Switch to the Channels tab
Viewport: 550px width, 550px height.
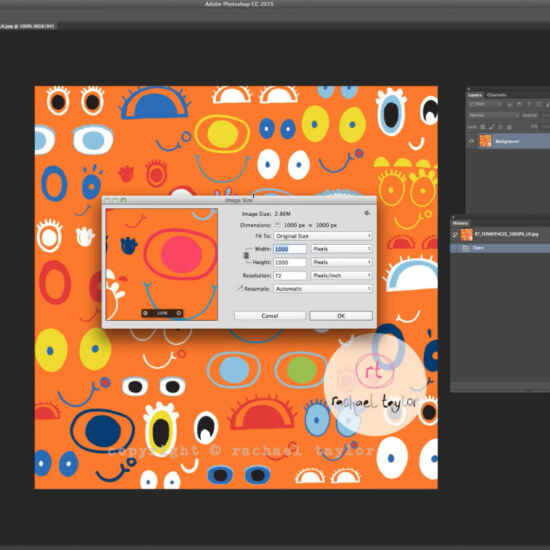point(497,95)
